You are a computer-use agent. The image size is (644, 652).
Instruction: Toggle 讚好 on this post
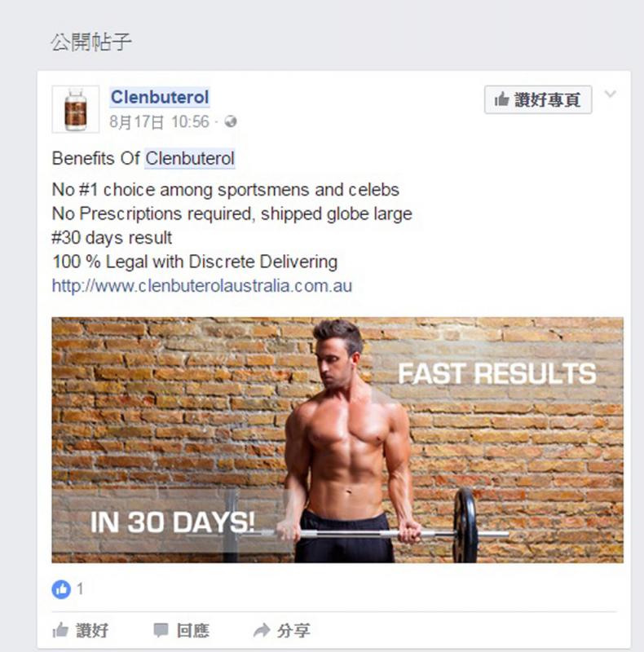[81, 630]
